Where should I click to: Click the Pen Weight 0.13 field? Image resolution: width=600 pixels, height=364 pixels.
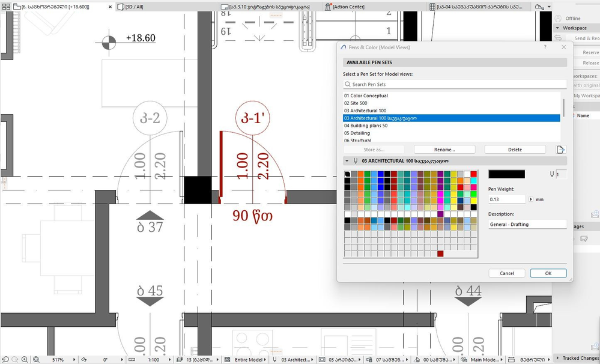(x=507, y=199)
